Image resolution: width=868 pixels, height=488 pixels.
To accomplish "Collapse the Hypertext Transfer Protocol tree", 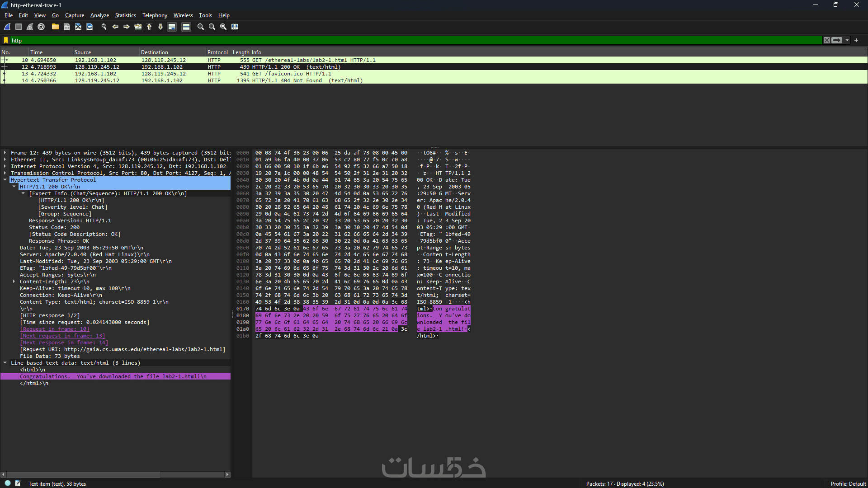I will (x=5, y=180).
